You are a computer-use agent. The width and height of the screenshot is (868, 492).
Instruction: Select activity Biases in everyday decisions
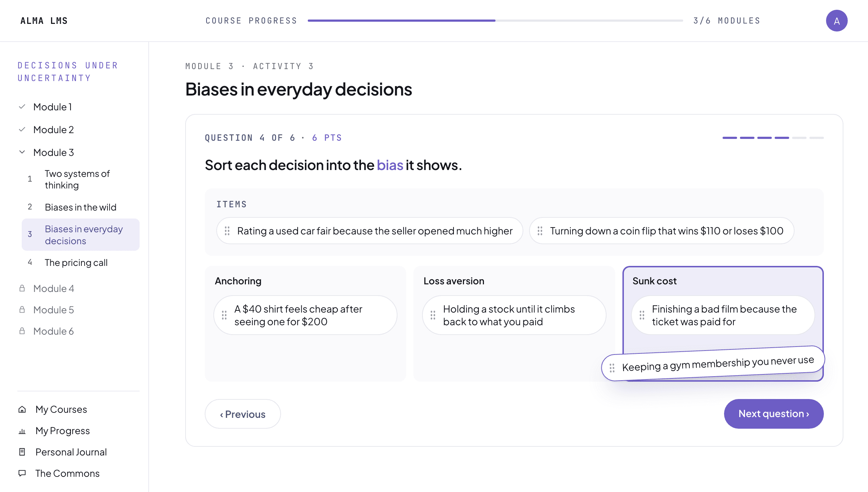point(80,235)
